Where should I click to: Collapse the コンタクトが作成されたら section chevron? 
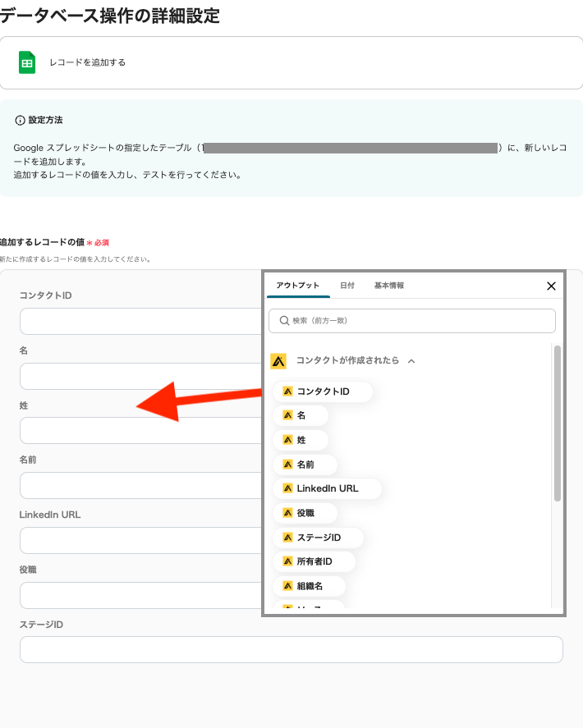tap(411, 361)
